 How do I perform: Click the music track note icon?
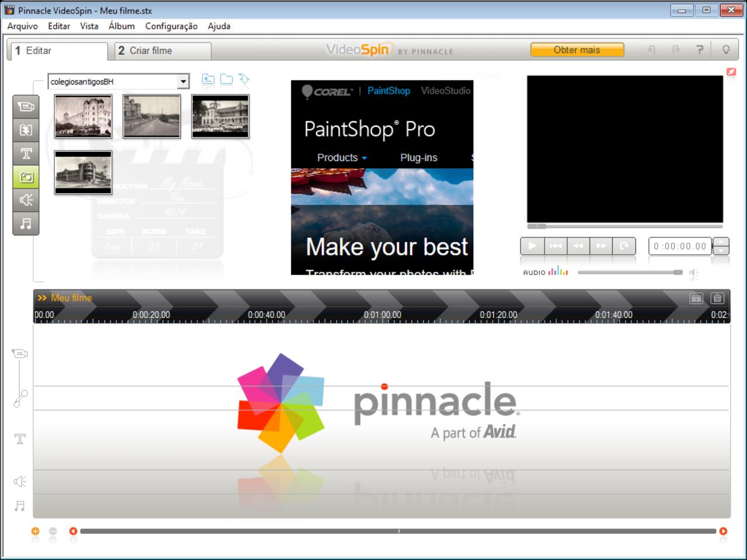[x=20, y=506]
